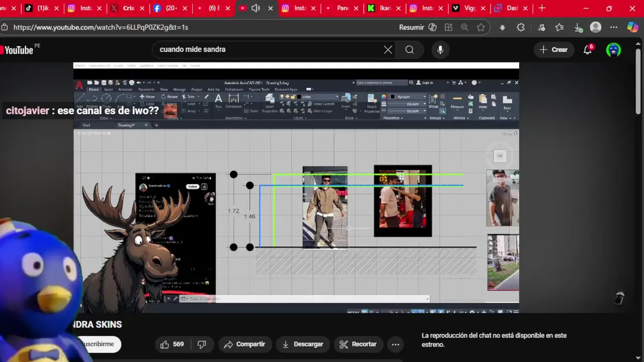The height and width of the screenshot is (362, 644).
Task: Like the video with 569 likes
Action: [x=172, y=344]
